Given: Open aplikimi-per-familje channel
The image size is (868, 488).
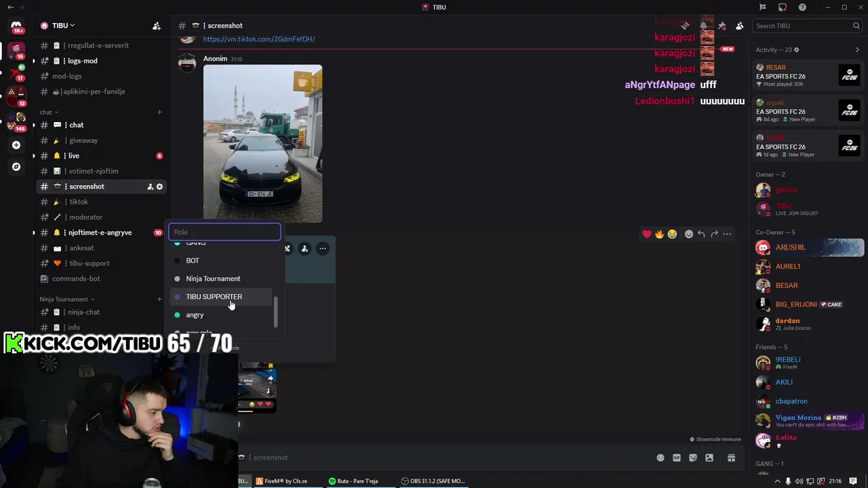Looking at the screenshot, I should pyautogui.click(x=100, y=91).
